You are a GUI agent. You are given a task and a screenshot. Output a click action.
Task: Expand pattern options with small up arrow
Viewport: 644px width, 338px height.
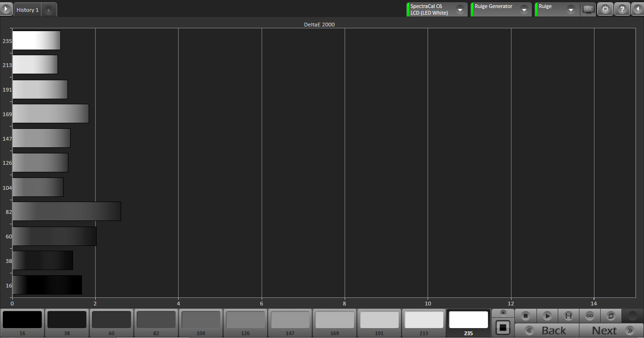503,313
